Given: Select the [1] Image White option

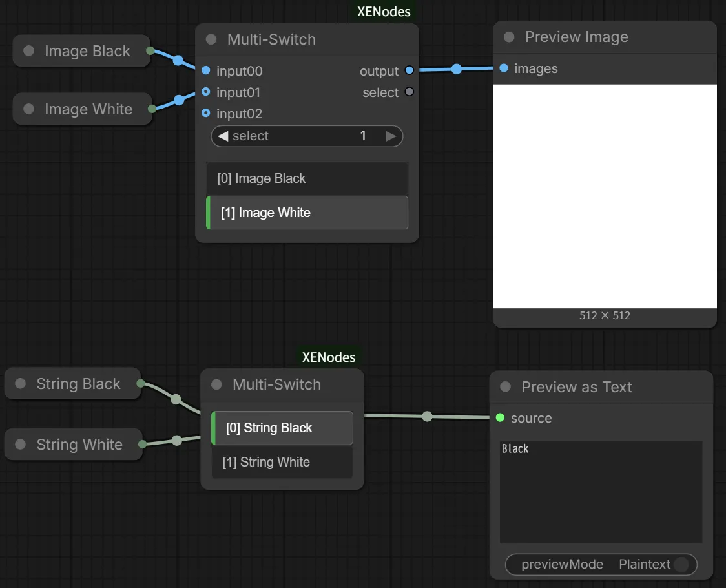Looking at the screenshot, I should [307, 213].
